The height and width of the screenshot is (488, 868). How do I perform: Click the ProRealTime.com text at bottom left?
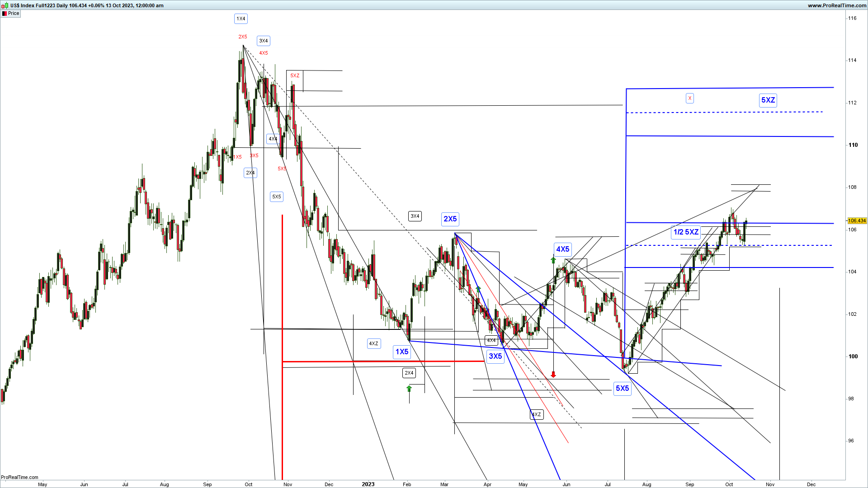pos(19,477)
